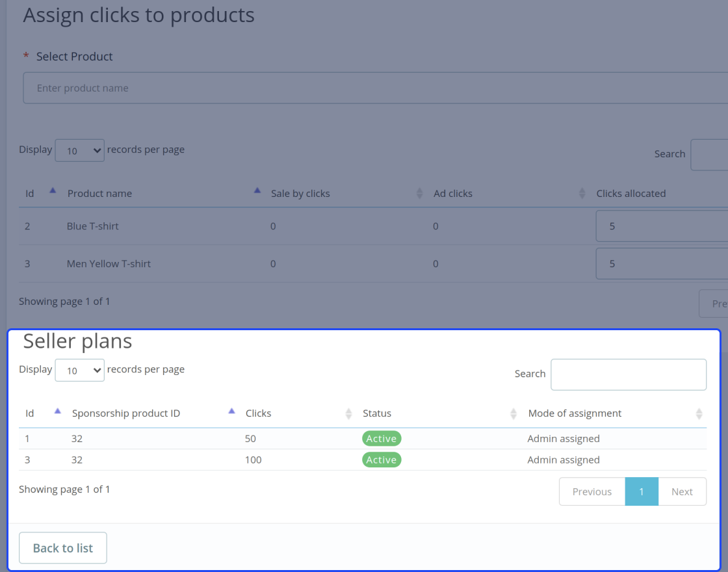
Task: Click Active badge for plan Id 1
Action: click(x=382, y=438)
